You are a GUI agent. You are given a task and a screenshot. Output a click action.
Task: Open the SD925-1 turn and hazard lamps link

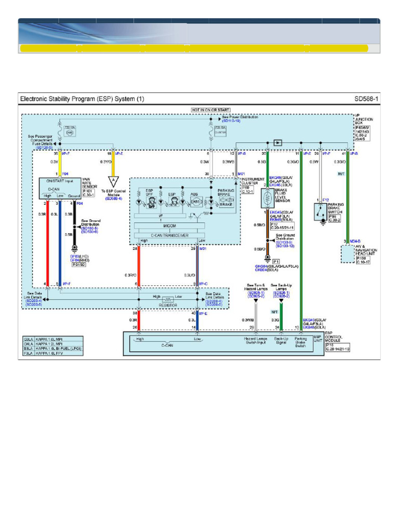click(256, 293)
